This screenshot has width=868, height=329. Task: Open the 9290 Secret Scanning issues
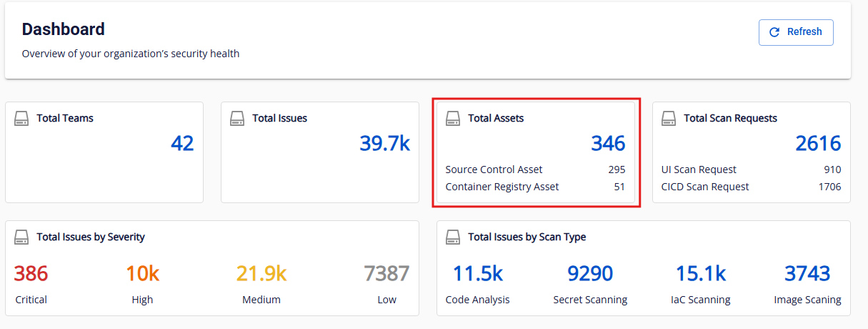(590, 274)
